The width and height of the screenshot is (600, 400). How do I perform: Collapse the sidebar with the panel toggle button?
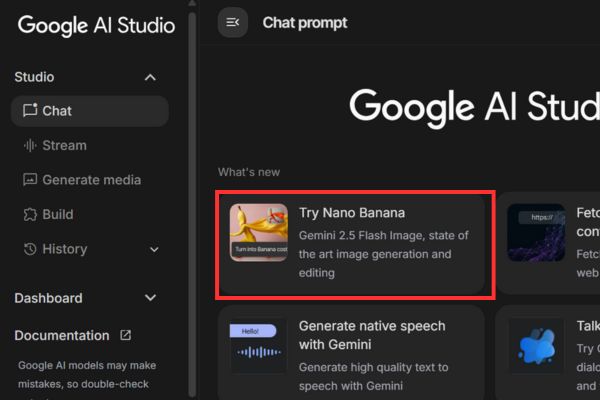tap(233, 22)
